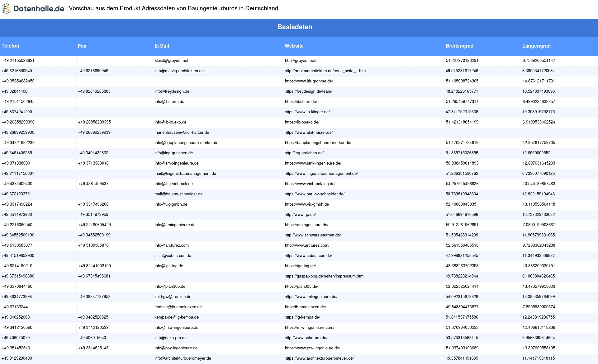Image resolution: width=598 pixels, height=364 pixels.
Task: Click the Telefon column header
Action: click(10, 46)
